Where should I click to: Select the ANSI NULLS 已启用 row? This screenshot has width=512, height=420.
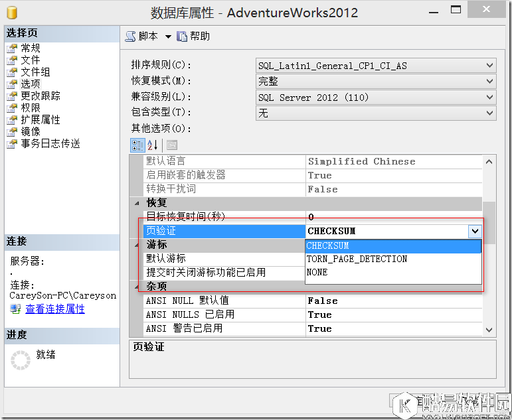click(x=224, y=315)
